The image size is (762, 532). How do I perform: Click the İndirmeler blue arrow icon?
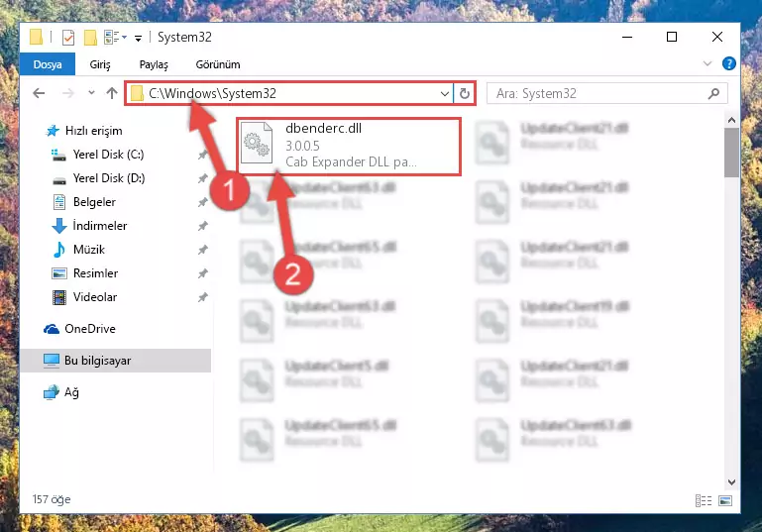point(59,226)
